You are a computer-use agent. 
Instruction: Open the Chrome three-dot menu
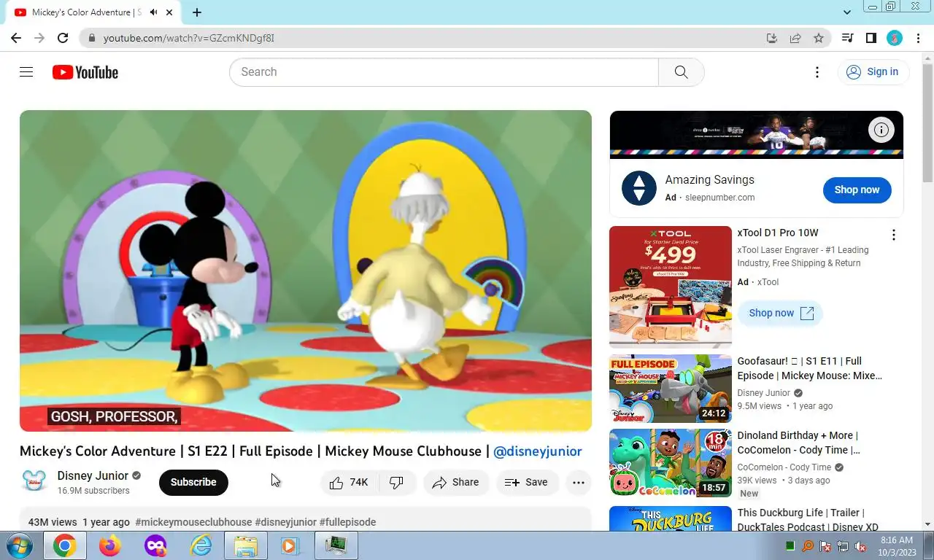(x=917, y=38)
